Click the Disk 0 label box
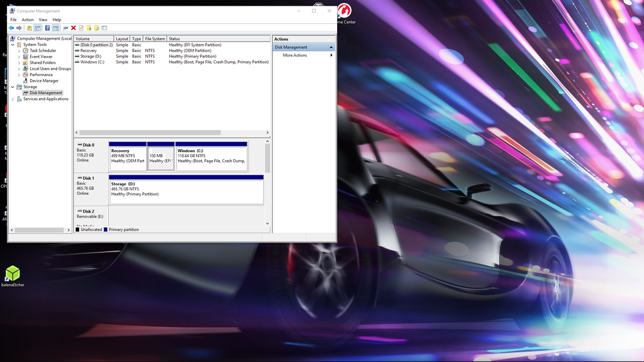Viewport: 644px width, 362px height. [91, 156]
